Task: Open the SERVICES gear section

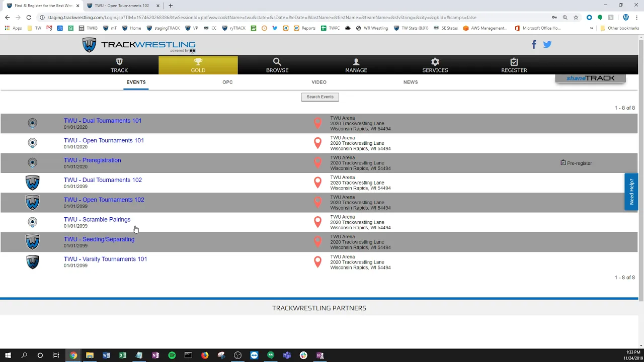Action: (435, 65)
